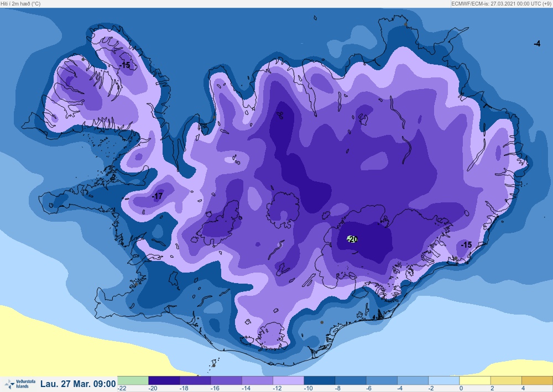Click the -10 legend scale value

pyautogui.click(x=308, y=389)
